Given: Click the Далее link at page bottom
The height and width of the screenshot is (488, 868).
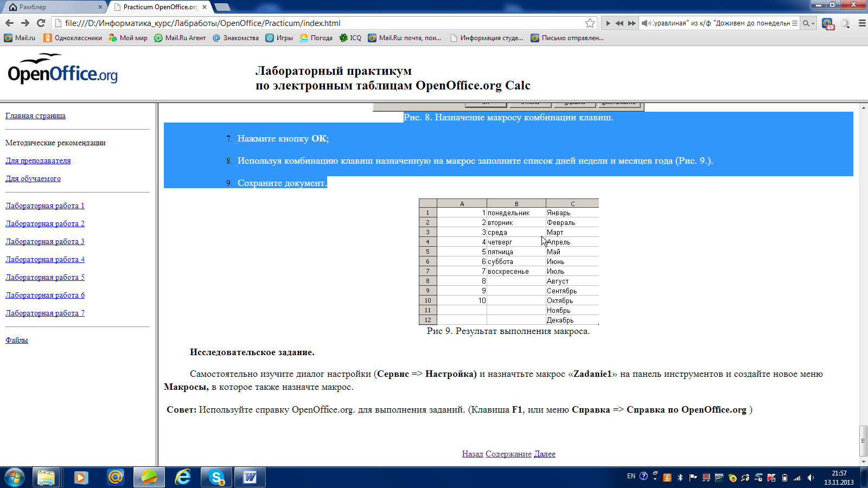Looking at the screenshot, I should [545, 454].
